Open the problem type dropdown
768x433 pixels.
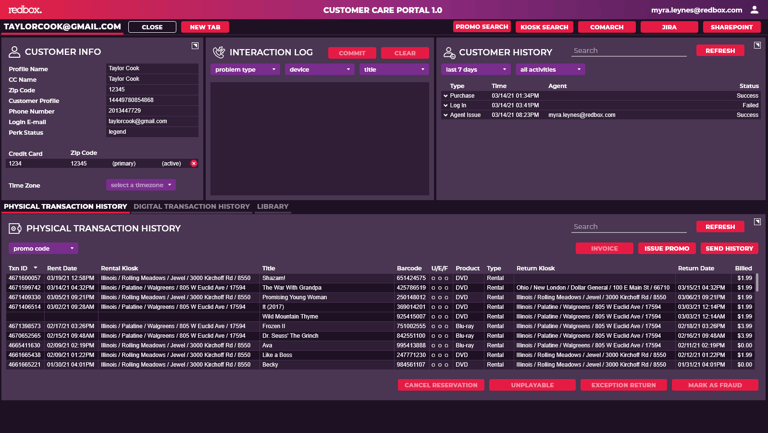(245, 70)
